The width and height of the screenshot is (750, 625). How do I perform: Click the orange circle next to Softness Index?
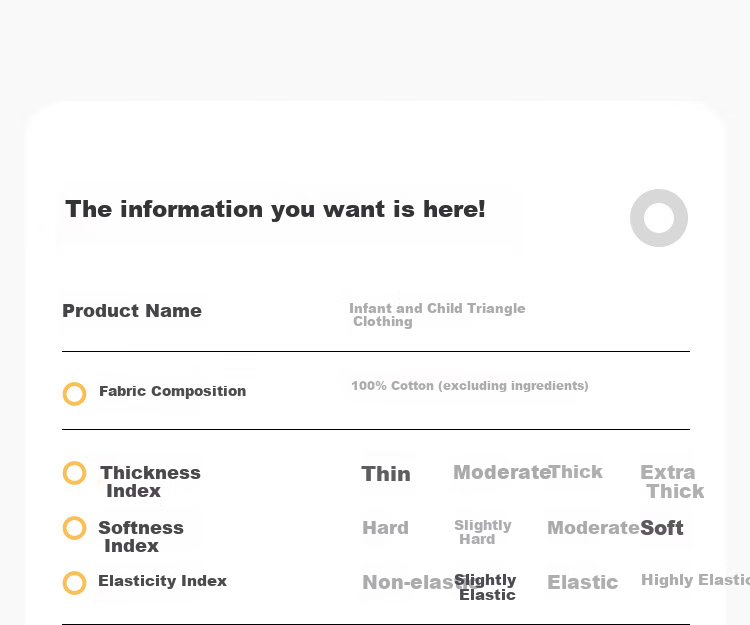[x=75, y=528]
